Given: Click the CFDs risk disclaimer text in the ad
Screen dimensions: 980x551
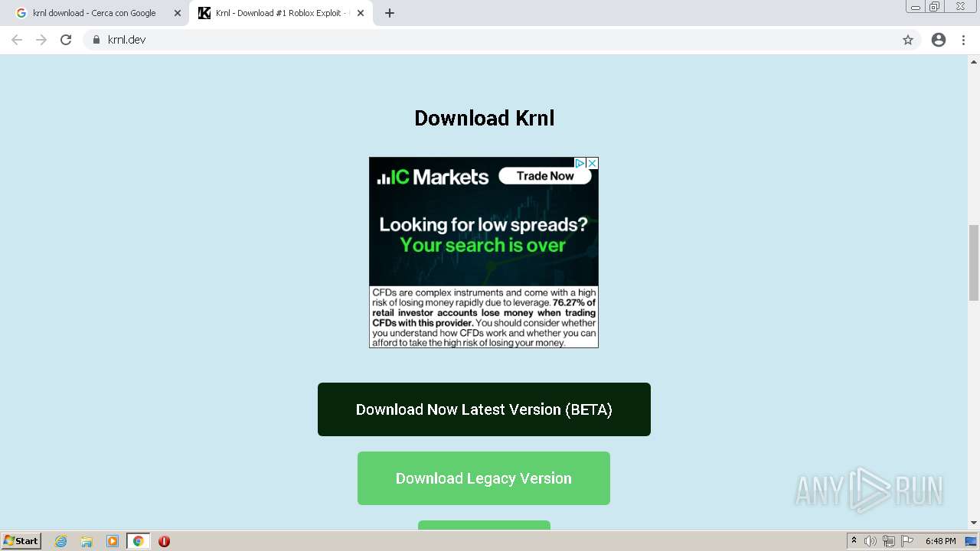Looking at the screenshot, I should [484, 318].
